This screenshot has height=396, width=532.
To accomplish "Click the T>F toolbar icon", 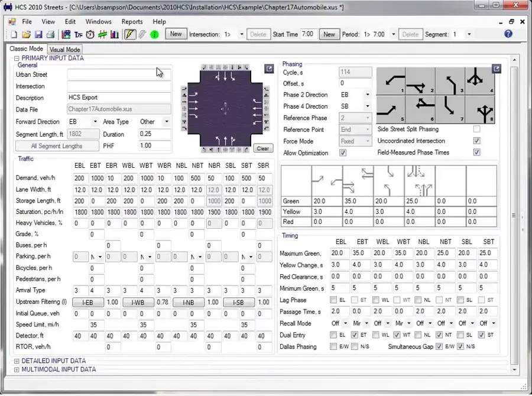I will tap(79, 35).
